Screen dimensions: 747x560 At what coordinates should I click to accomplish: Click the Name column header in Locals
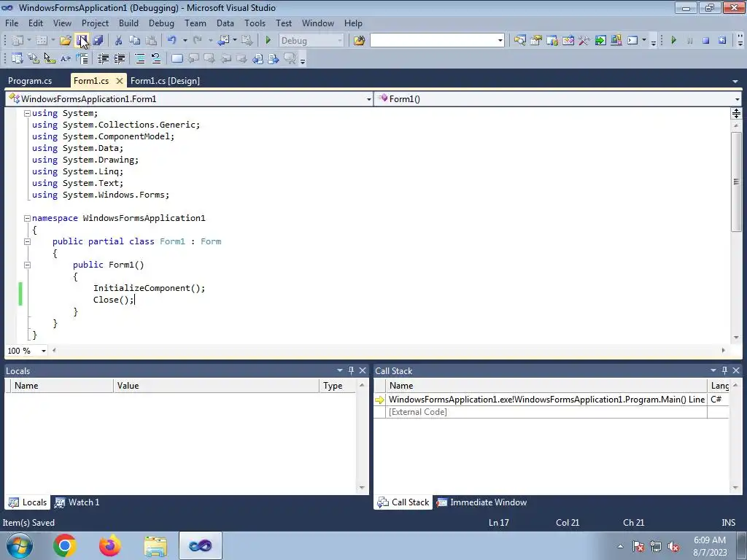coord(62,386)
